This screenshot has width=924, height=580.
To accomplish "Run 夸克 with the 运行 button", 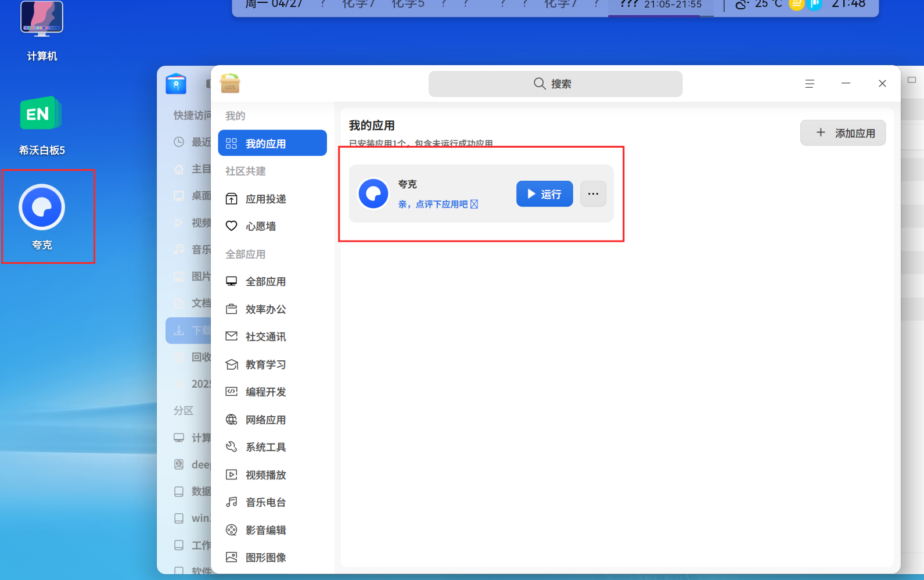I will tap(545, 194).
